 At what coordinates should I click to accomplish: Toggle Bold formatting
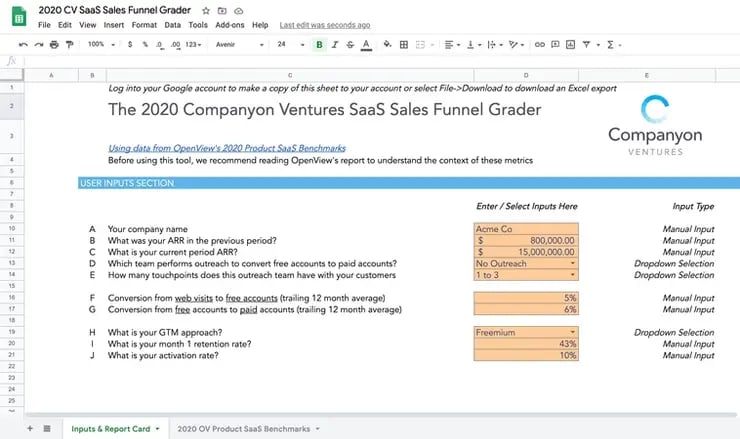[x=319, y=44]
